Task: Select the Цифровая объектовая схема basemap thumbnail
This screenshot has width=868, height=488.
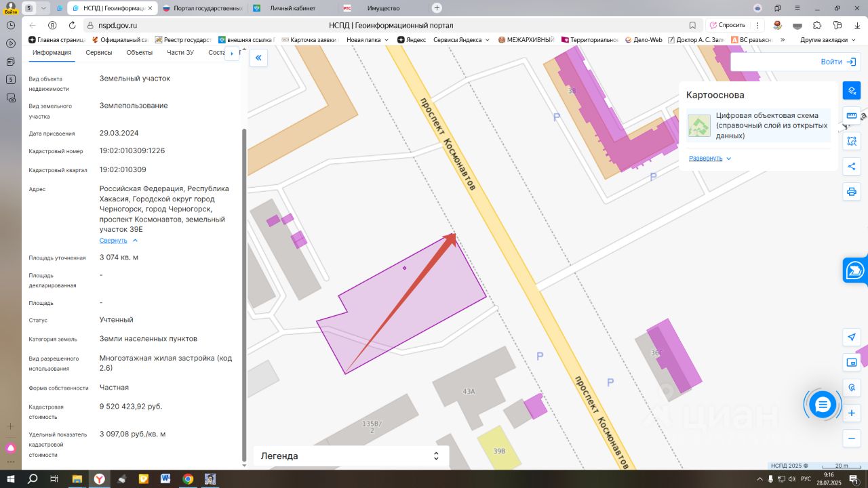Action: point(699,125)
